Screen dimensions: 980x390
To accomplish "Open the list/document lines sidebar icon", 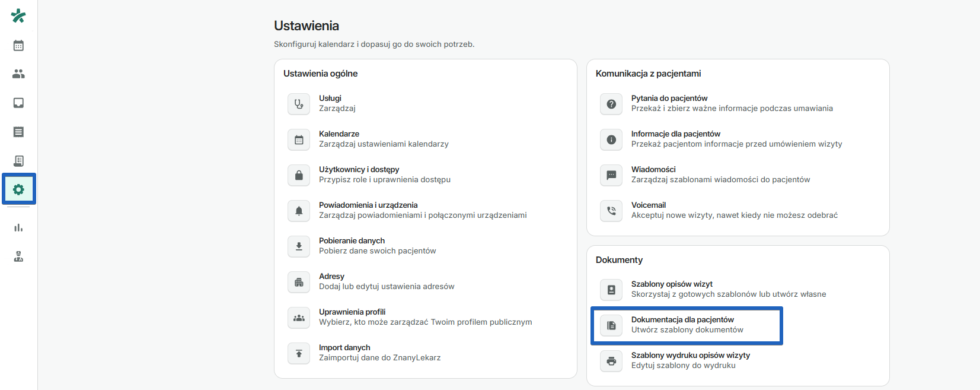I will pos(18,132).
